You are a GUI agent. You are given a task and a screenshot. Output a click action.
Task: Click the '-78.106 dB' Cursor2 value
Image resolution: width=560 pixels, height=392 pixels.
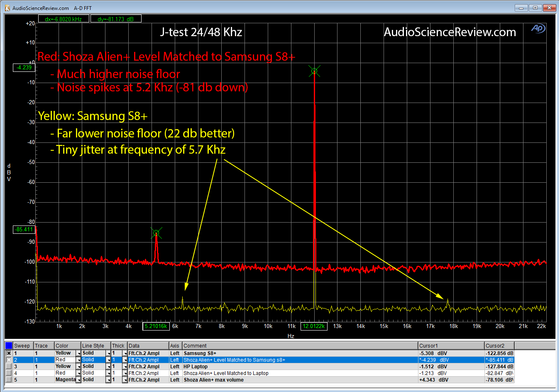499,380
